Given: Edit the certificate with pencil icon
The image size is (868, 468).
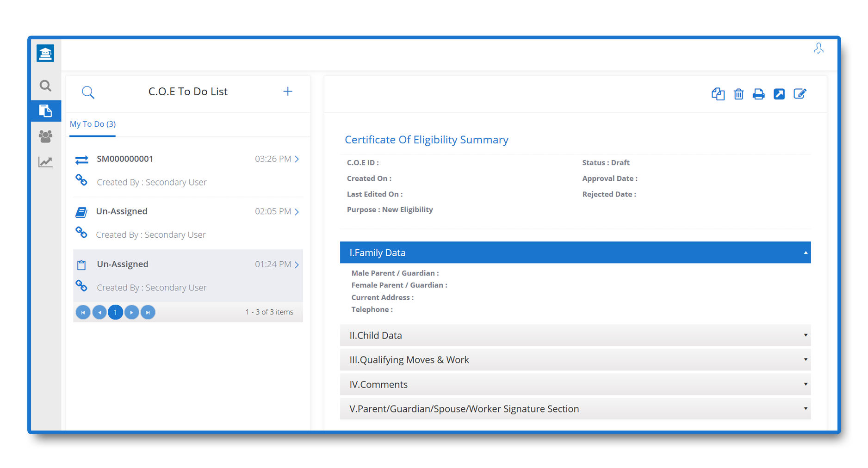Looking at the screenshot, I should [x=800, y=94].
